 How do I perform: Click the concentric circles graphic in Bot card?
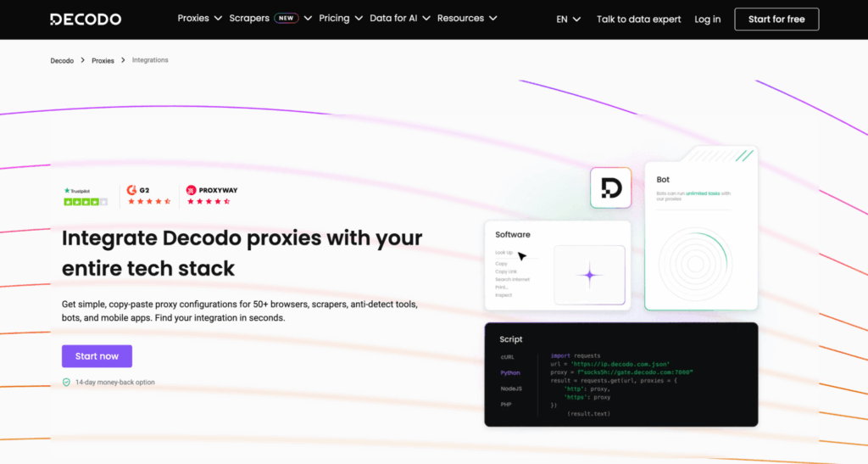pyautogui.click(x=695, y=264)
